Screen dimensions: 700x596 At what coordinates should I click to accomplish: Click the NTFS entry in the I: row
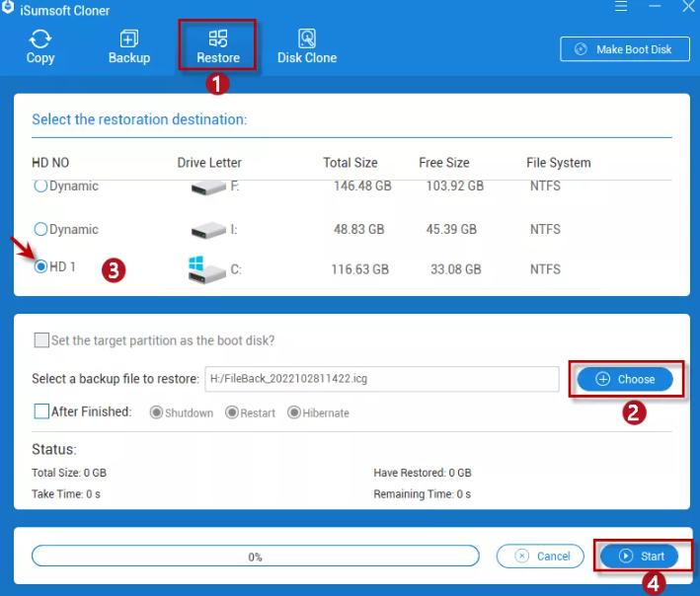[545, 229]
